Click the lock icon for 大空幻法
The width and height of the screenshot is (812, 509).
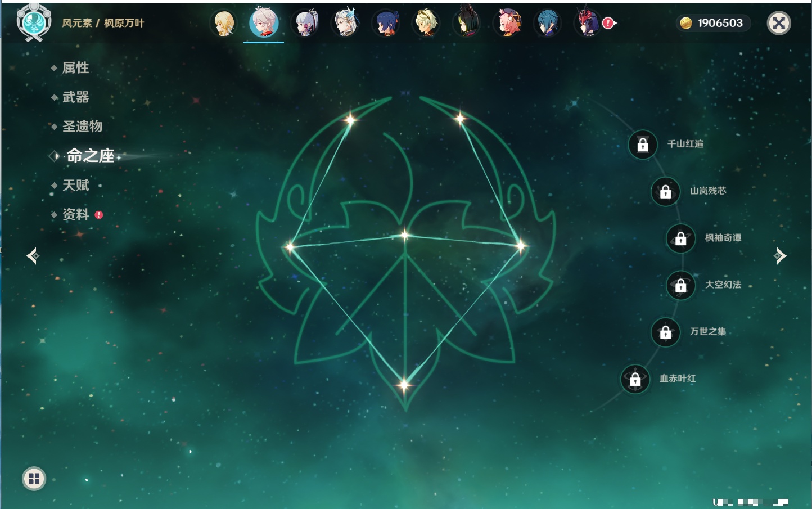coord(680,285)
